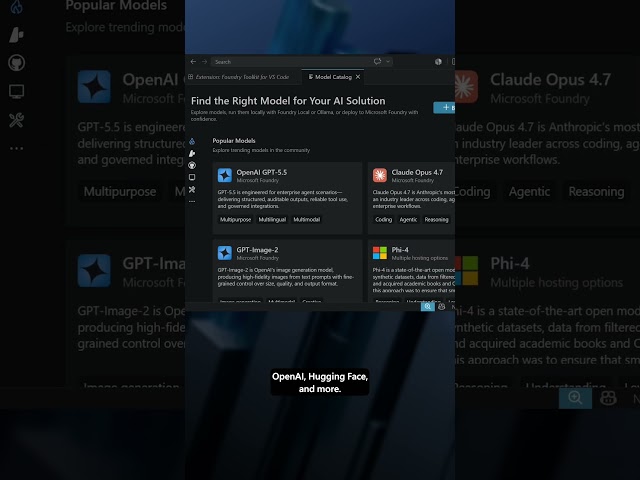Viewport: 640px width, 480px height.
Task: Open the Phi-4 model title
Action: (400, 250)
